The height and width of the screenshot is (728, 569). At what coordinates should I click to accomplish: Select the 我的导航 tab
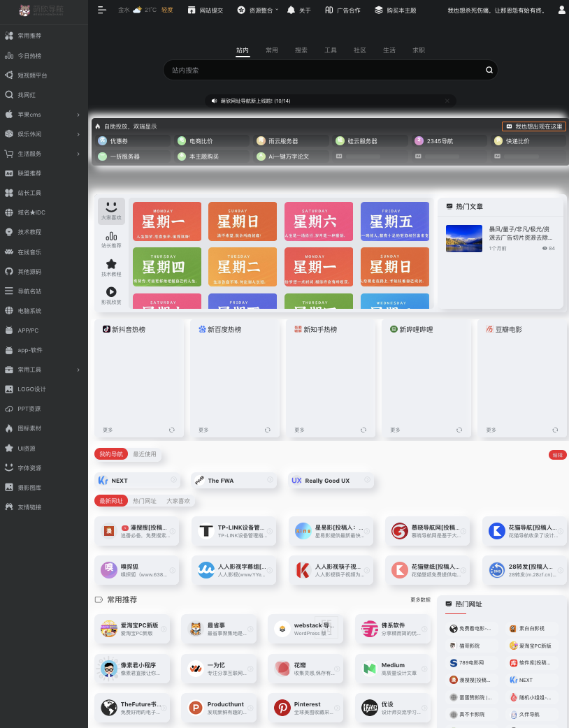[111, 454]
